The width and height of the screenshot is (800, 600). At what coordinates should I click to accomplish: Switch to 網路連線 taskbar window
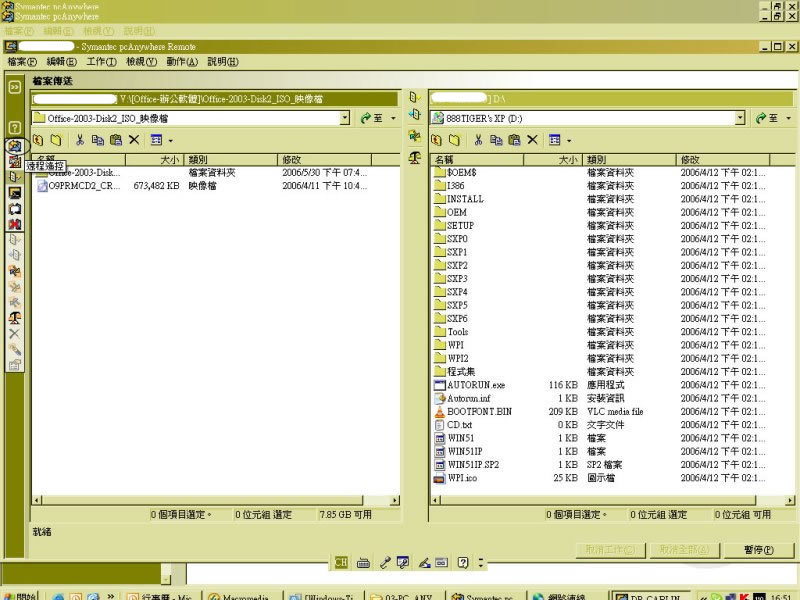pos(566,596)
